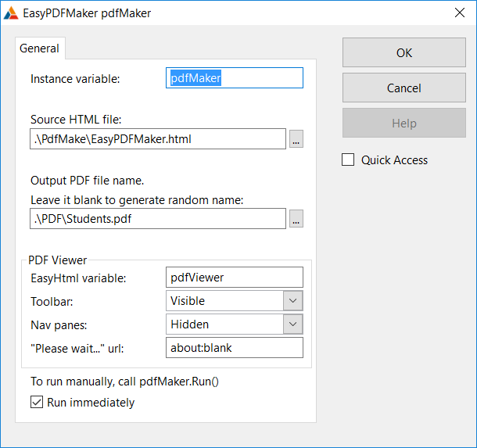This screenshot has height=448, width=477.
Task: Click the EasyHtml variable pdfViewer field
Action: click(235, 278)
